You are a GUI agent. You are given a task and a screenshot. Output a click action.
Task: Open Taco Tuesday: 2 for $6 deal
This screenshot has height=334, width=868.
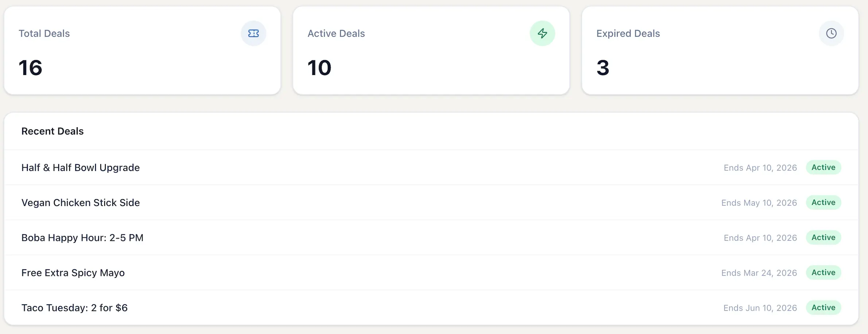point(74,308)
